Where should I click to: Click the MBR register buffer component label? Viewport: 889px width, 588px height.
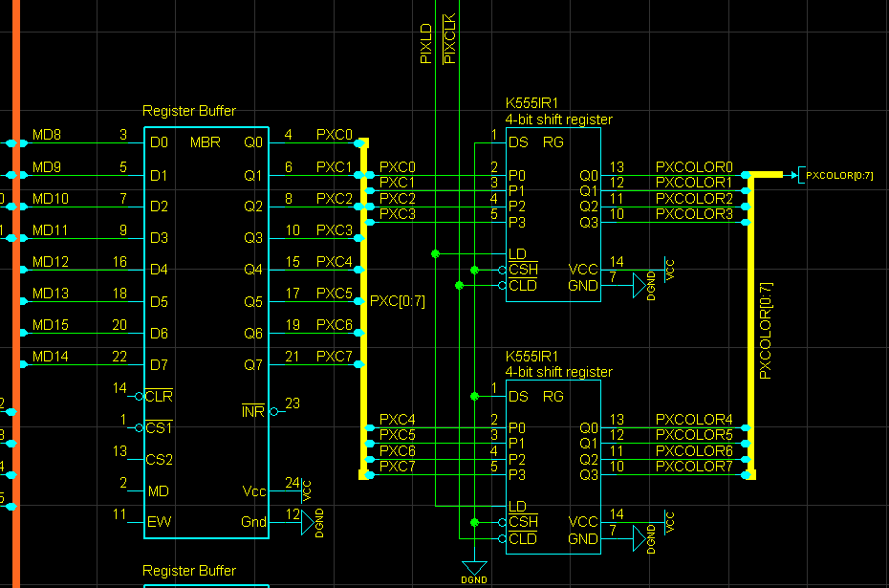[x=205, y=142]
